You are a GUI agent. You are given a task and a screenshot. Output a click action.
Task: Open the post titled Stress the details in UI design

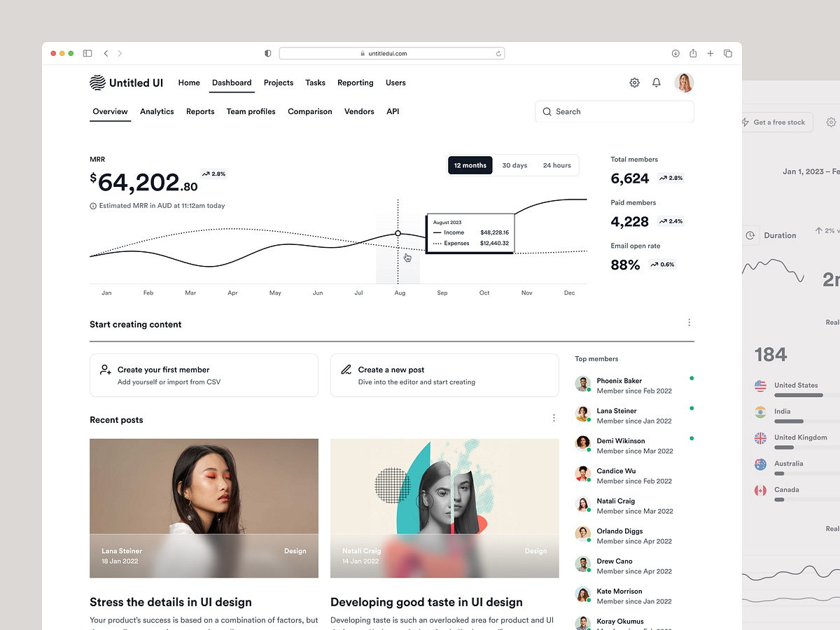coord(169,602)
